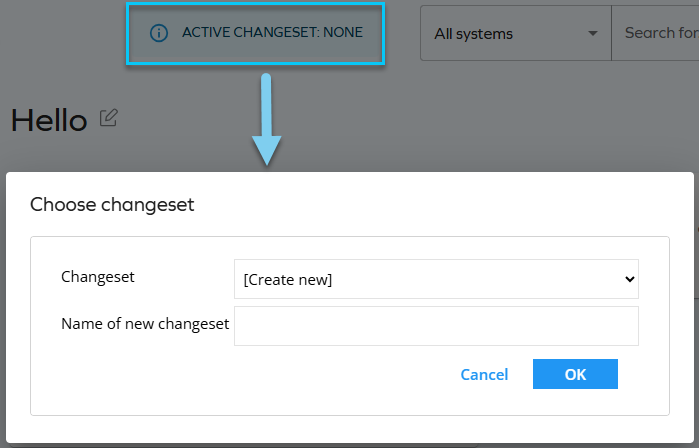Image resolution: width=699 pixels, height=448 pixels.
Task: Click the [Create new] option text
Action: click(288, 279)
